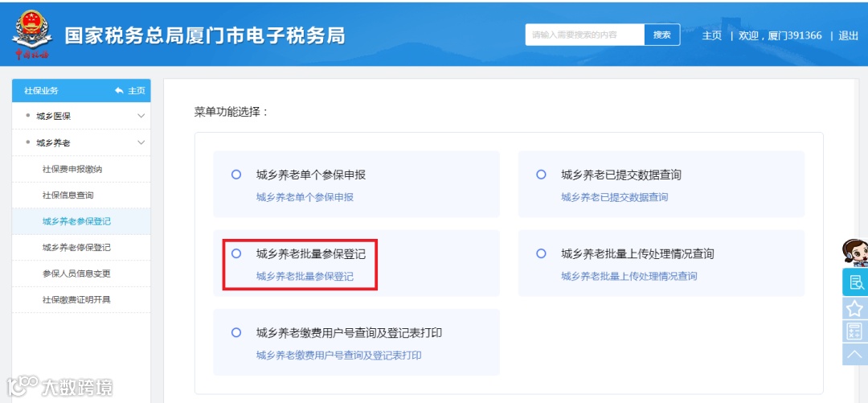Screen dimensions: 868x403
Task: Open 城乡养老停保登记 menu item
Action: pos(81,247)
